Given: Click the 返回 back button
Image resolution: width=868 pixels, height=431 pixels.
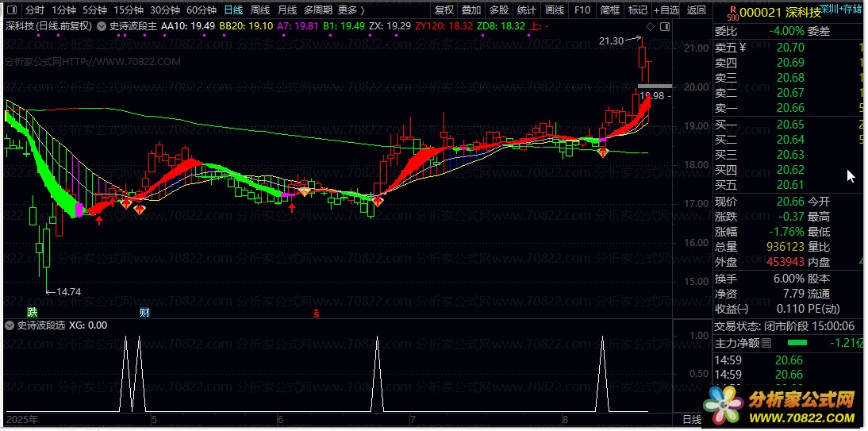Looking at the screenshot, I should 697,10.
